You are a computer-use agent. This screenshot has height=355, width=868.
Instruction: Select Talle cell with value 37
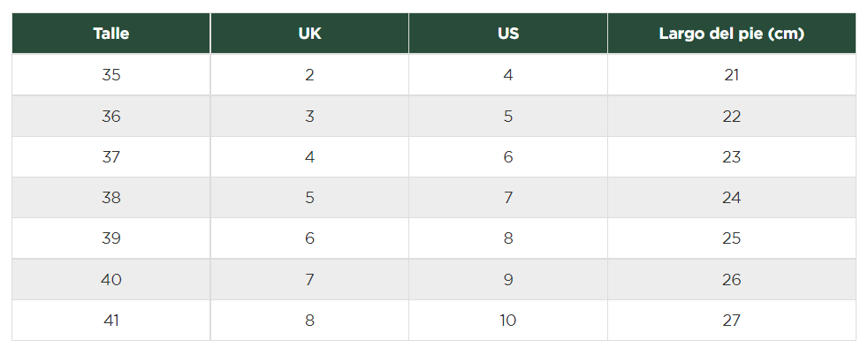pos(111,157)
